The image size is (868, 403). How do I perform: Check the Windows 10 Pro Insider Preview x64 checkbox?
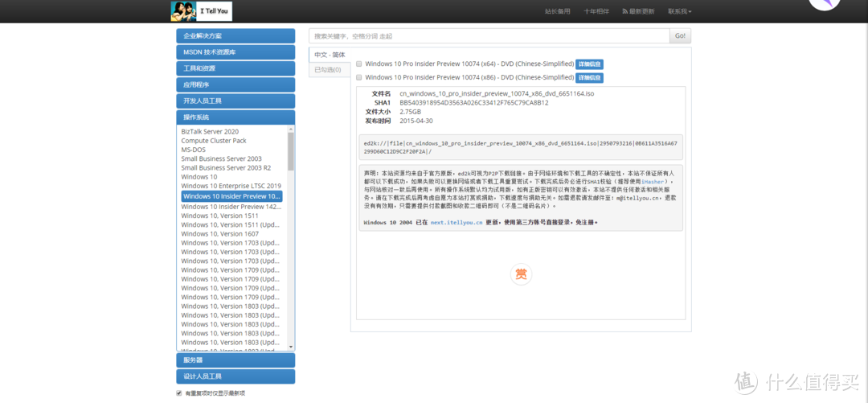point(359,64)
